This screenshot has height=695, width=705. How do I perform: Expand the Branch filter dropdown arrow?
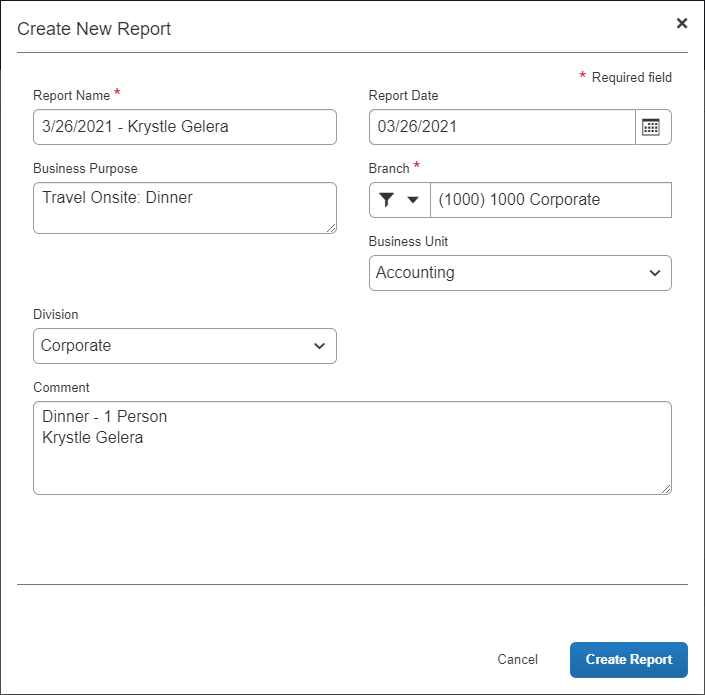point(413,200)
